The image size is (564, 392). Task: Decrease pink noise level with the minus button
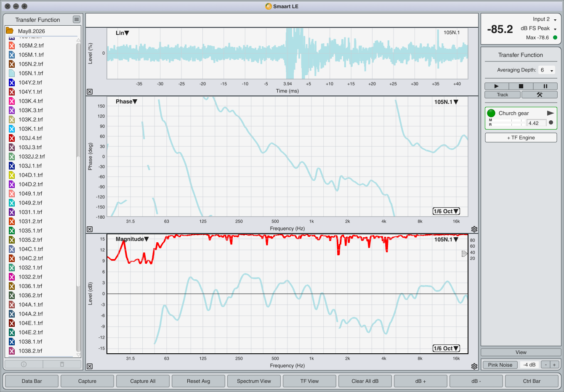tap(545, 365)
